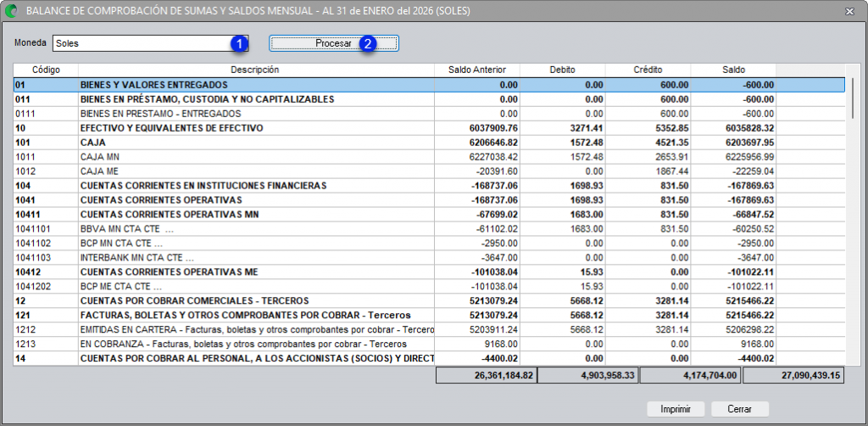The width and height of the screenshot is (868, 426).
Task: Click the Saldo Anterior column header
Action: coord(477,70)
